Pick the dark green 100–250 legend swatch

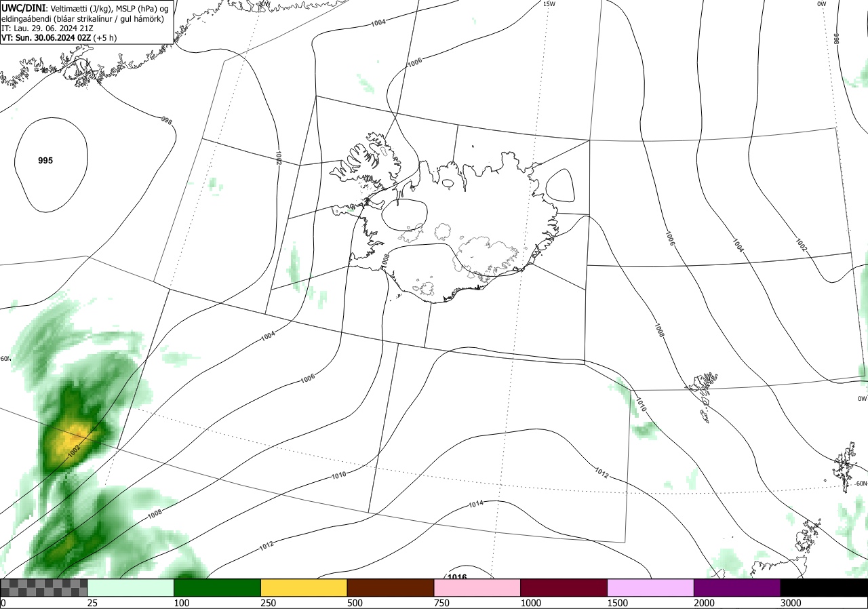click(x=218, y=587)
